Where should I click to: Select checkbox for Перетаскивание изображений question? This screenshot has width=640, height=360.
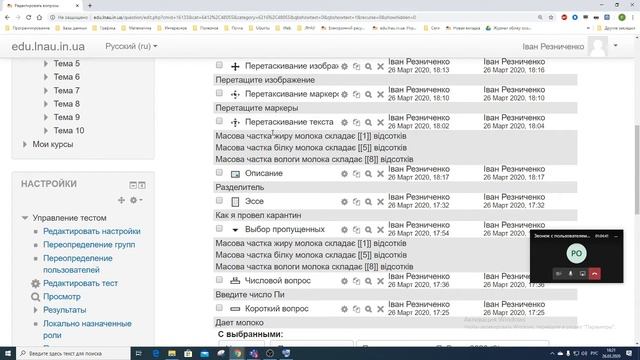coord(220,65)
